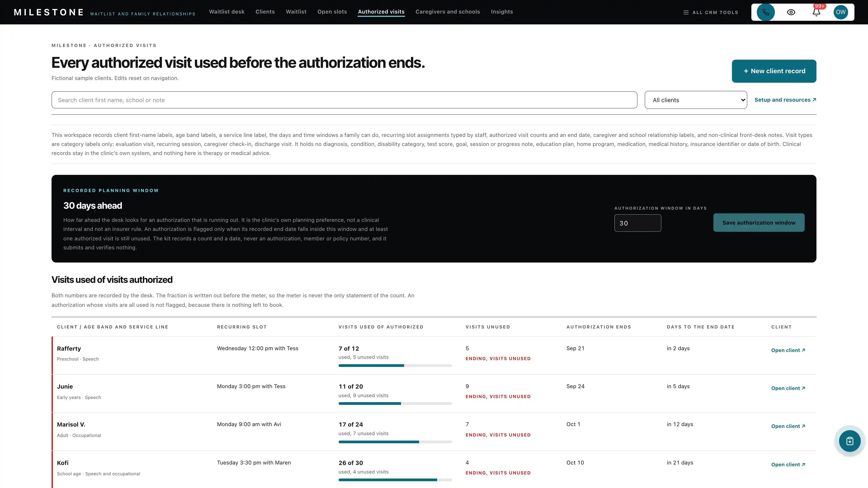Open client link for Marisol V.
Screen dimensions: 868x488
[788, 426]
